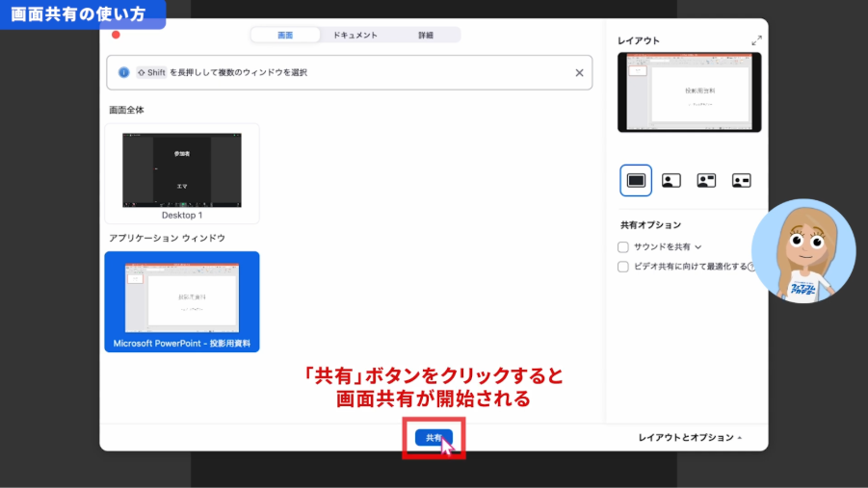
Task: Enable the サウンドを共有 checkbox
Action: (623, 247)
